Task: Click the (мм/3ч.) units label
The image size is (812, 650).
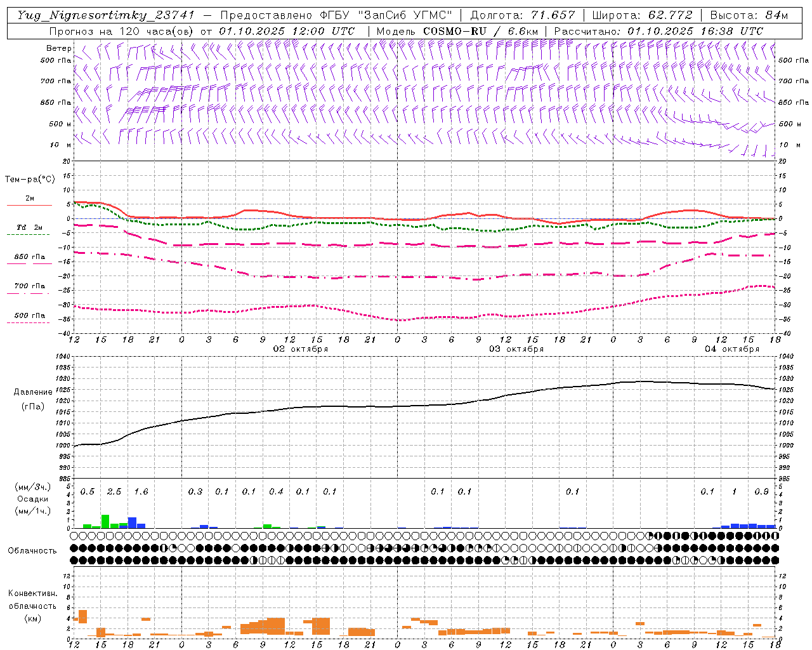Action: 32,487
